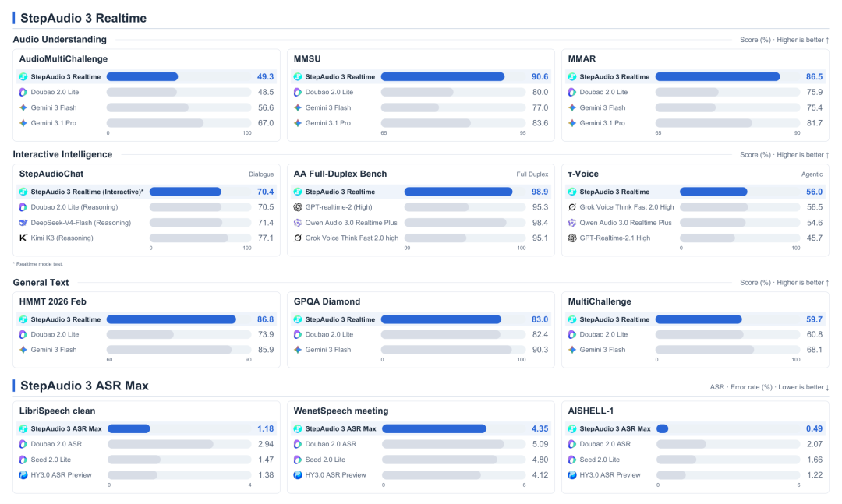
Task: Click 'Seed 2.0 Lite' label in LibriSpeech clean
Action: point(51,460)
